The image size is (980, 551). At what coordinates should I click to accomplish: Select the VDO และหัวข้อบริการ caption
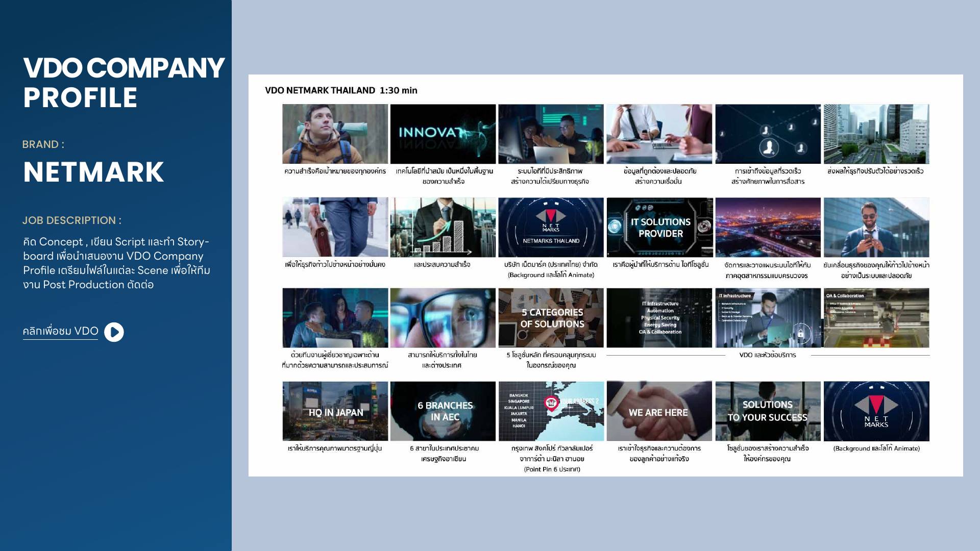pos(768,355)
